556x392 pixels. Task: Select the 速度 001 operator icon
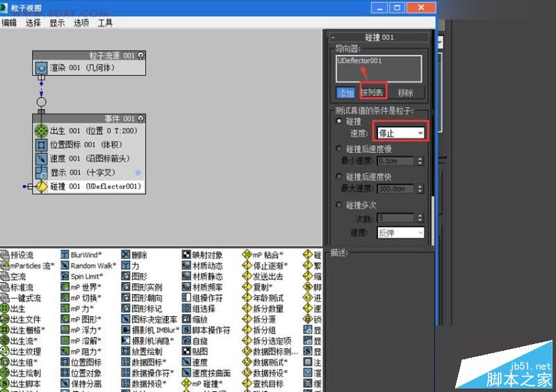point(41,158)
